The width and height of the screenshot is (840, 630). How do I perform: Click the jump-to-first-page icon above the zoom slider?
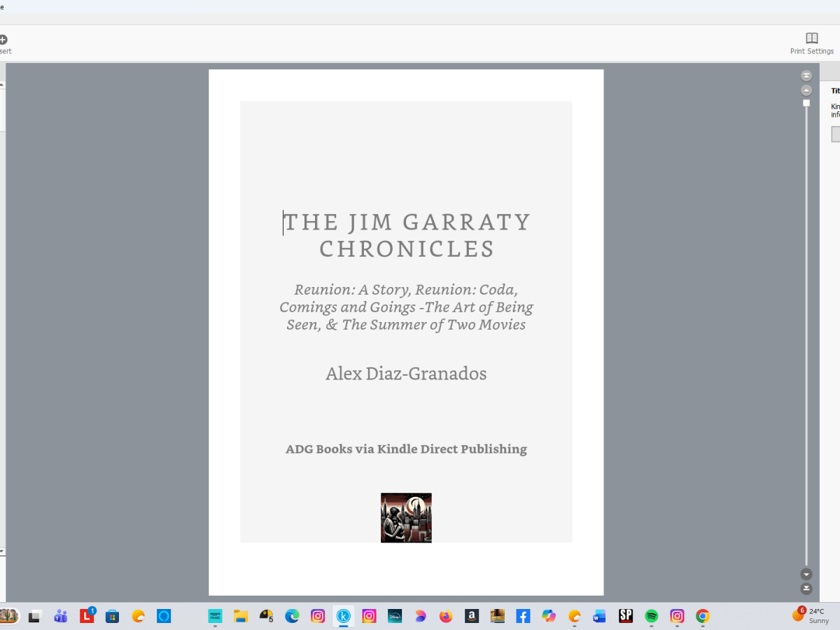click(806, 75)
